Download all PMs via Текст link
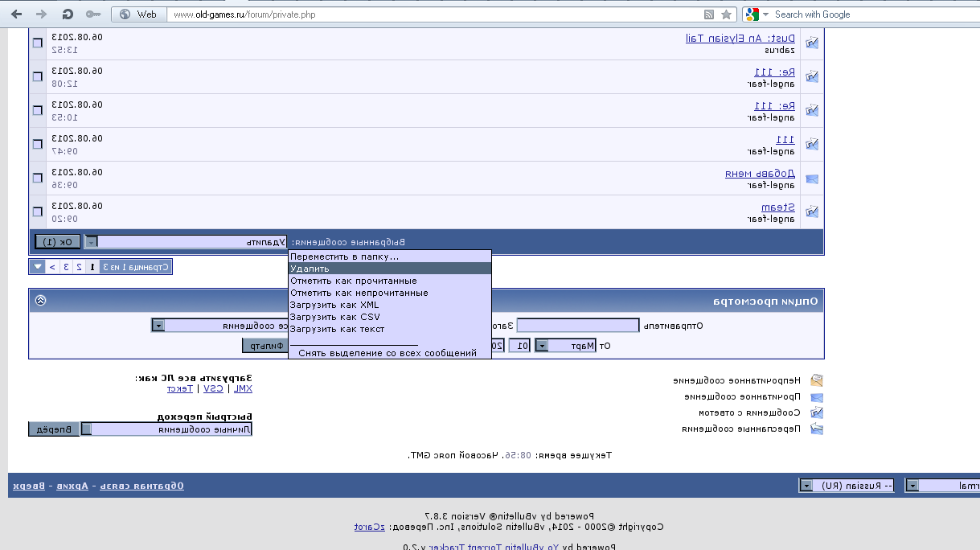Screen dimensions: 980x550 pos(181,388)
